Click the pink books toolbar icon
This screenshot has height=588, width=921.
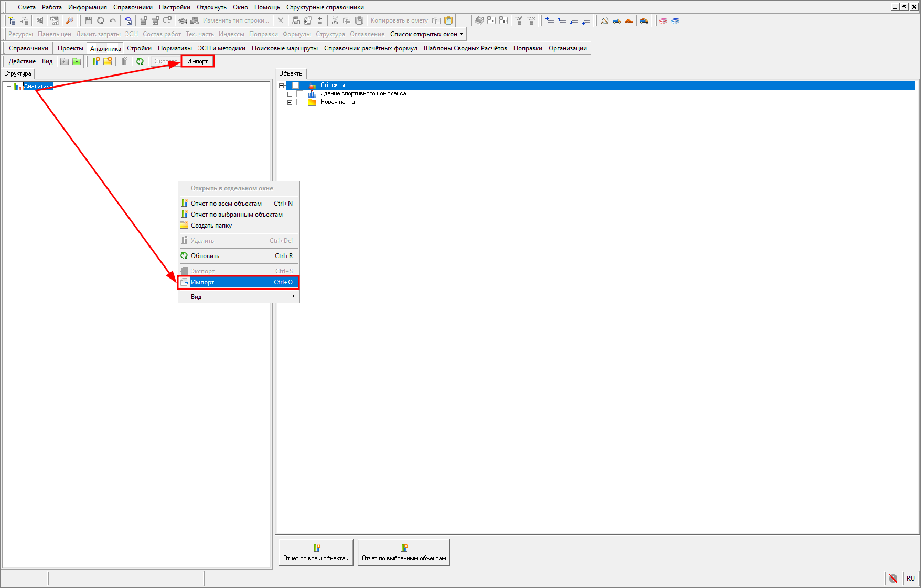pos(663,20)
